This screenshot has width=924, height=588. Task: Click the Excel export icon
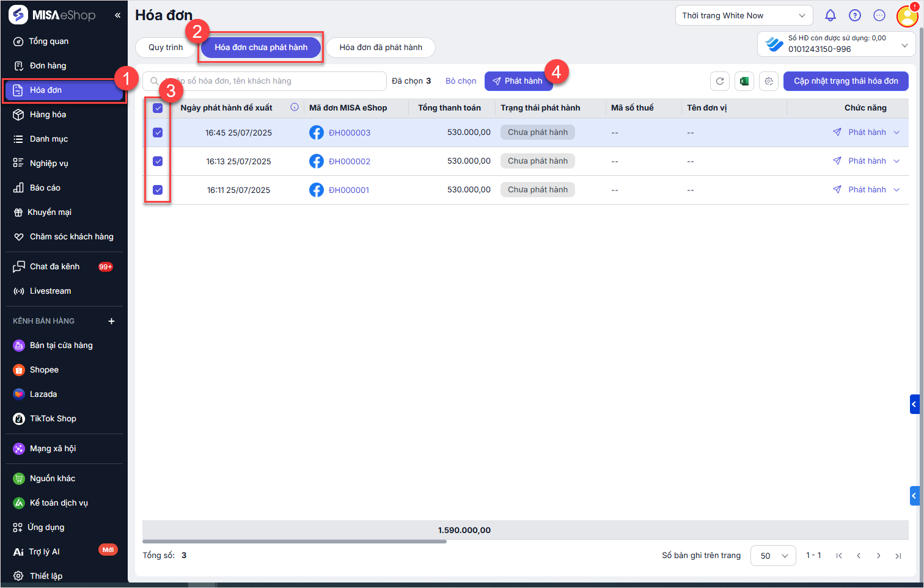[x=744, y=81]
